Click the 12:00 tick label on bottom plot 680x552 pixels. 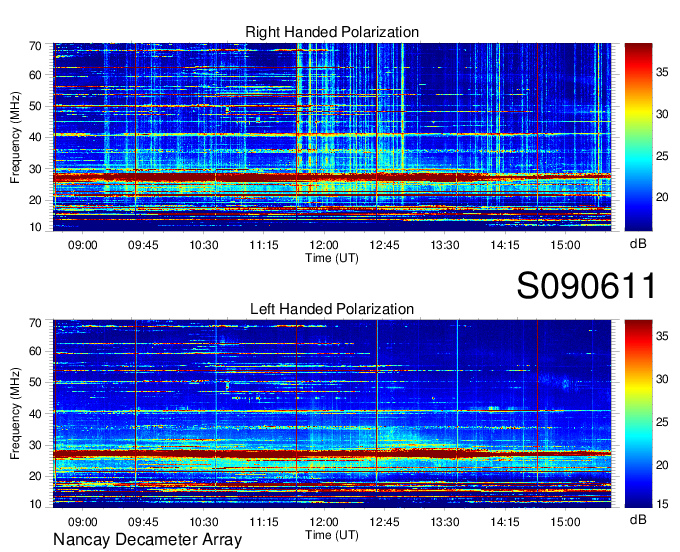coord(324,522)
